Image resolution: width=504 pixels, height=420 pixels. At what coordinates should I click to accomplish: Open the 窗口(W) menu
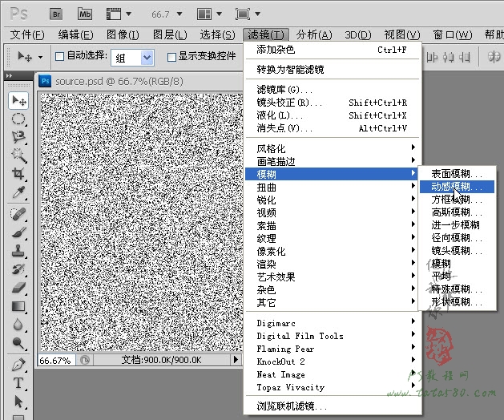[x=453, y=34]
